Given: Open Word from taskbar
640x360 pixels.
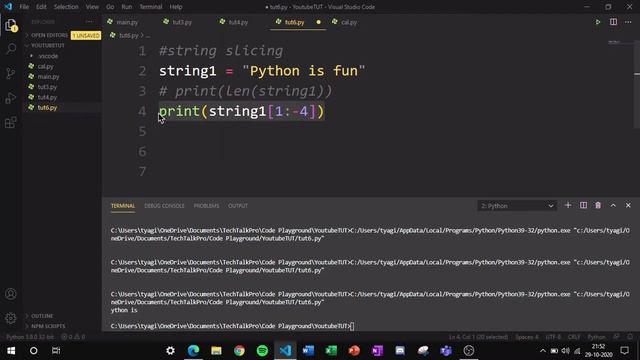Looking at the screenshot, I should point(308,351).
